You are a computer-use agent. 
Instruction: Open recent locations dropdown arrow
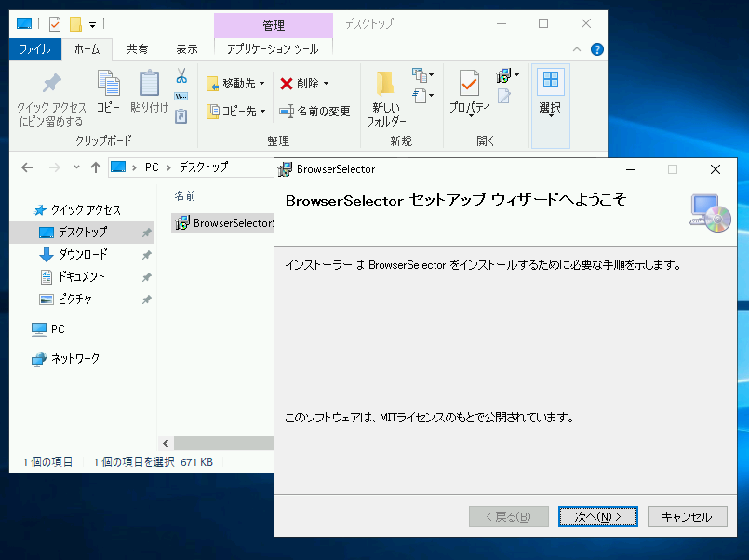tap(76, 167)
